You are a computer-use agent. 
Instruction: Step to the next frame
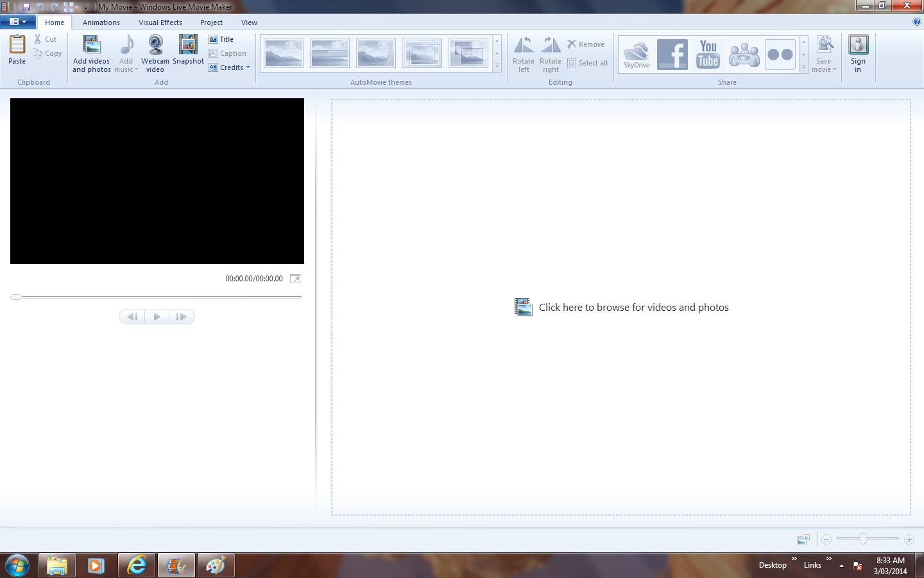pyautogui.click(x=182, y=317)
